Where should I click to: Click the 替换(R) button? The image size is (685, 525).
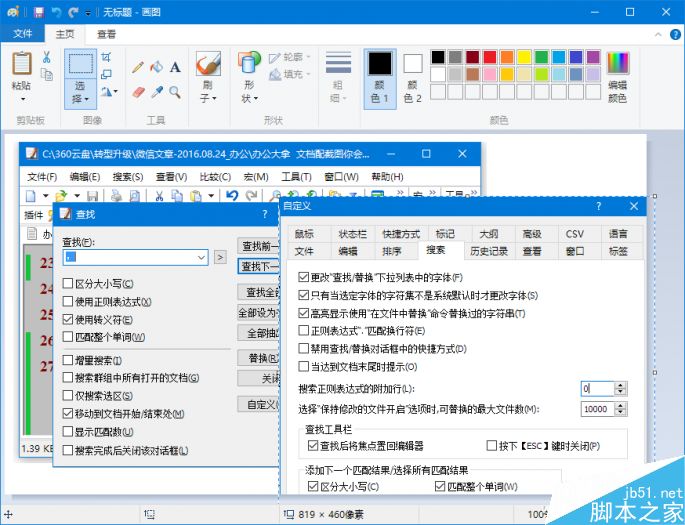point(258,358)
